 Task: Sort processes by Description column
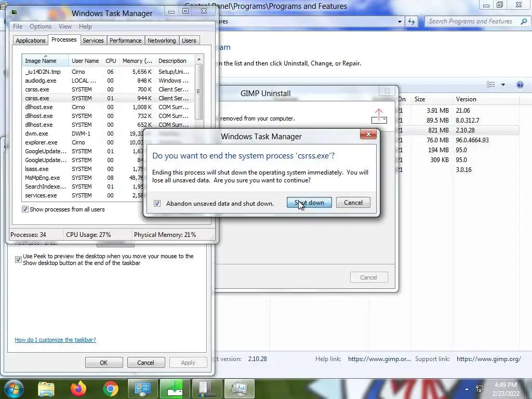tap(175, 61)
